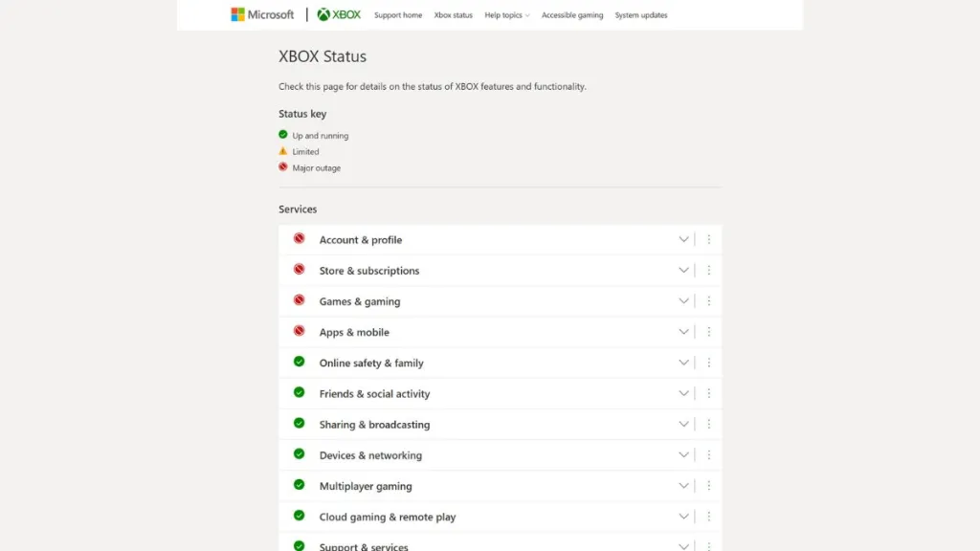Screen dimensions: 980x551
Task: Click the Up and running legend icon
Action: pos(283,134)
